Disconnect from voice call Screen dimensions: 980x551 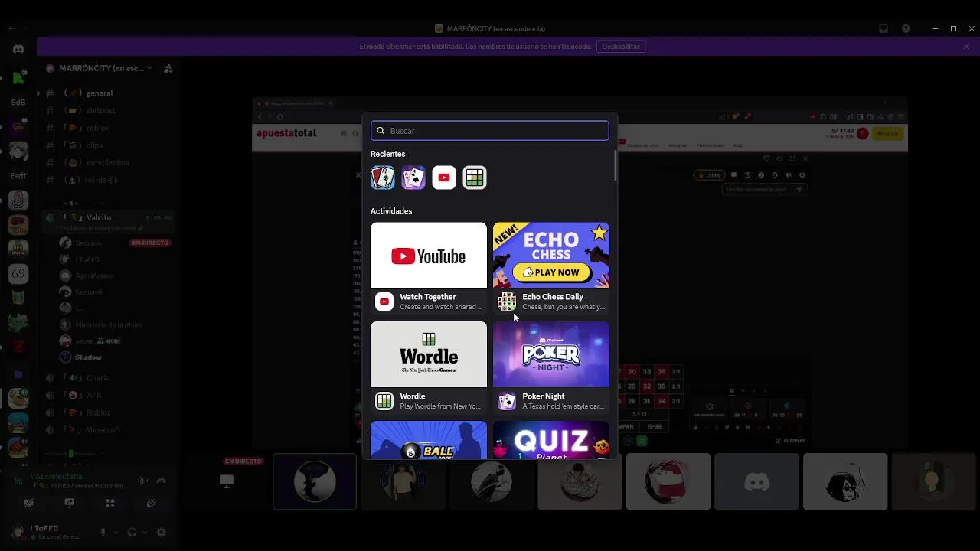(161, 481)
